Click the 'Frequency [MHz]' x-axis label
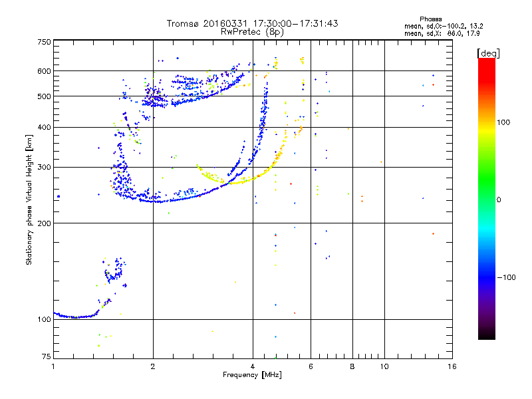The height and width of the screenshot is (399, 532). pyautogui.click(x=252, y=375)
